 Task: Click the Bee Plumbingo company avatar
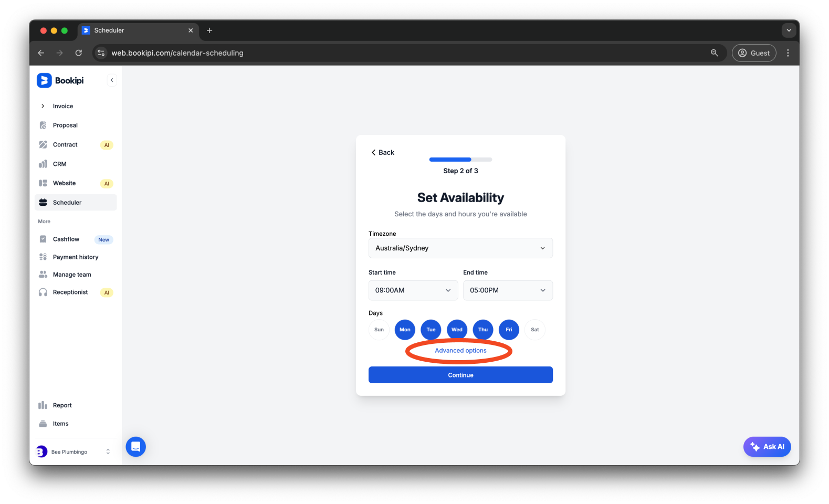(x=41, y=451)
